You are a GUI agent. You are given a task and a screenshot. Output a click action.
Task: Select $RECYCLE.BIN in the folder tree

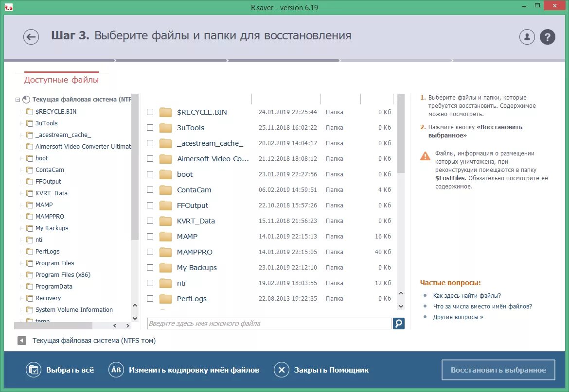coord(56,112)
